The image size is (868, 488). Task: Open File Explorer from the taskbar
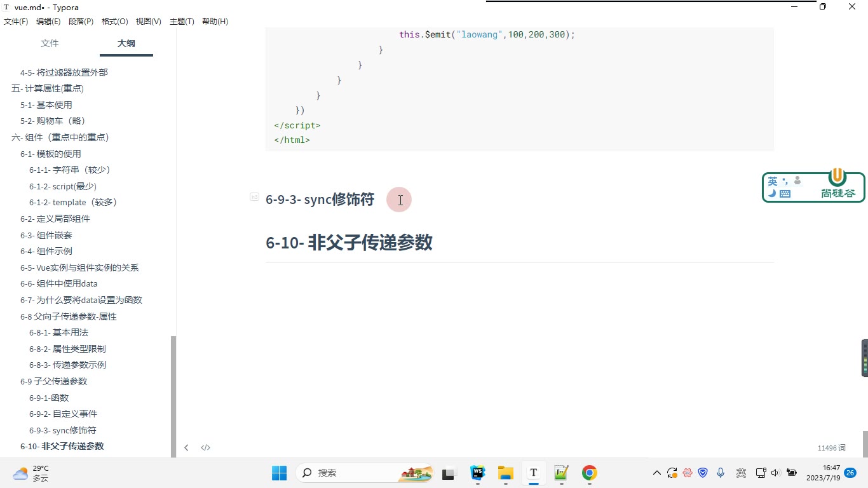pos(505,473)
